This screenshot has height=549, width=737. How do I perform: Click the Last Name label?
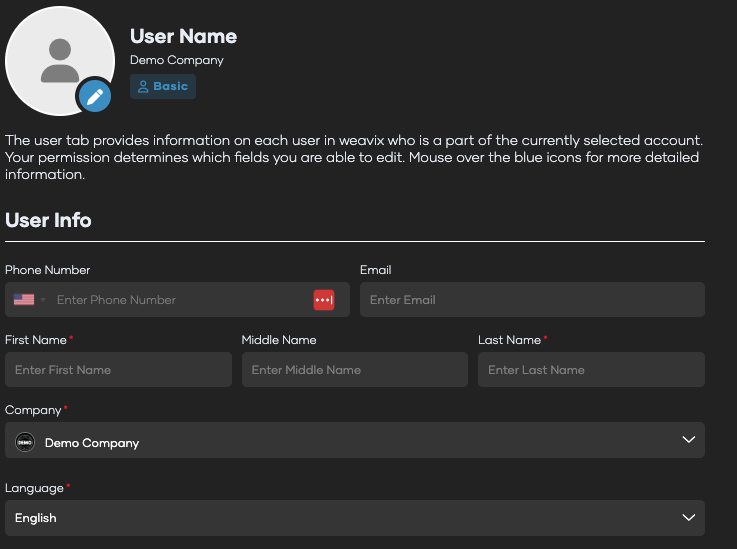point(510,340)
